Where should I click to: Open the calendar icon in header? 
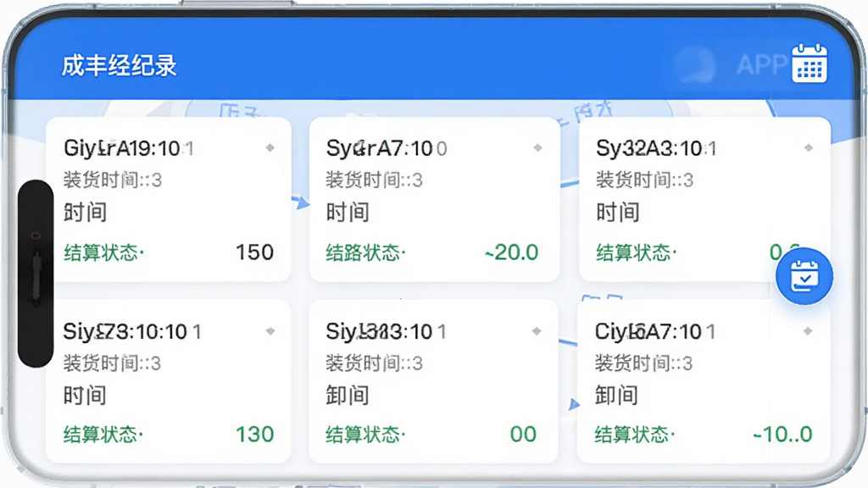[810, 64]
